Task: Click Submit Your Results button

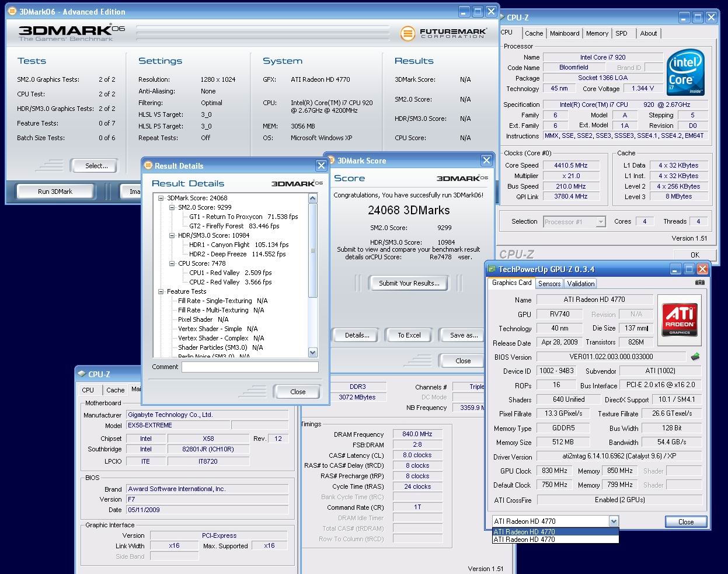Action: pyautogui.click(x=409, y=283)
